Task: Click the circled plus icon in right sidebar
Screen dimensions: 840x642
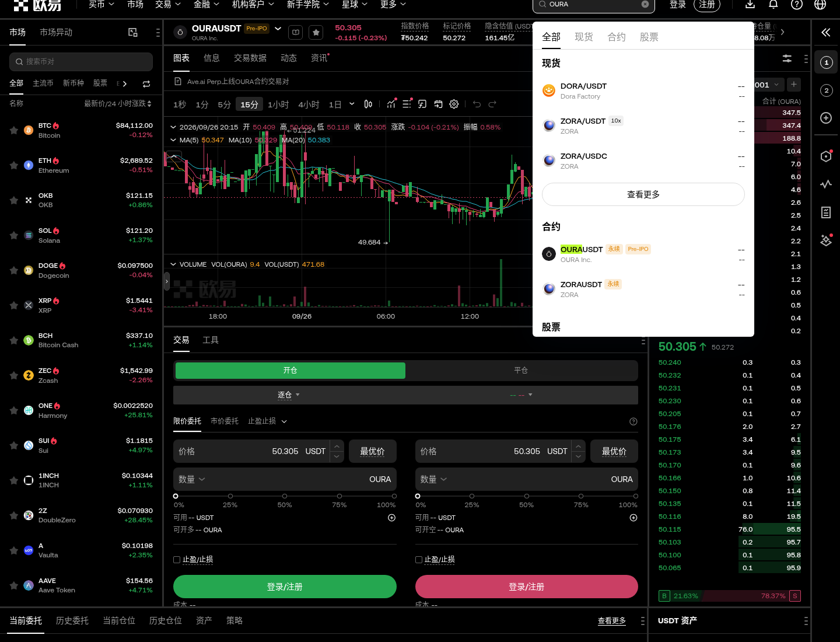Action: tap(826, 118)
